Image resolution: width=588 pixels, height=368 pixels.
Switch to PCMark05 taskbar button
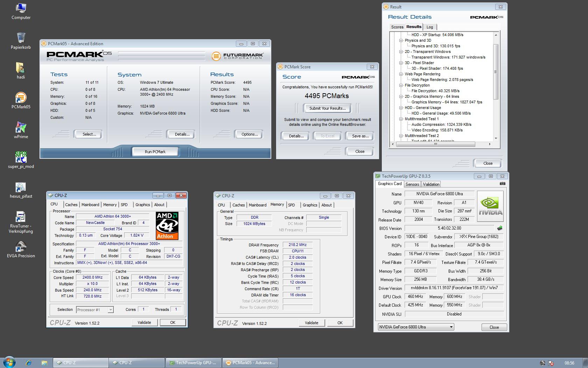[250, 363]
